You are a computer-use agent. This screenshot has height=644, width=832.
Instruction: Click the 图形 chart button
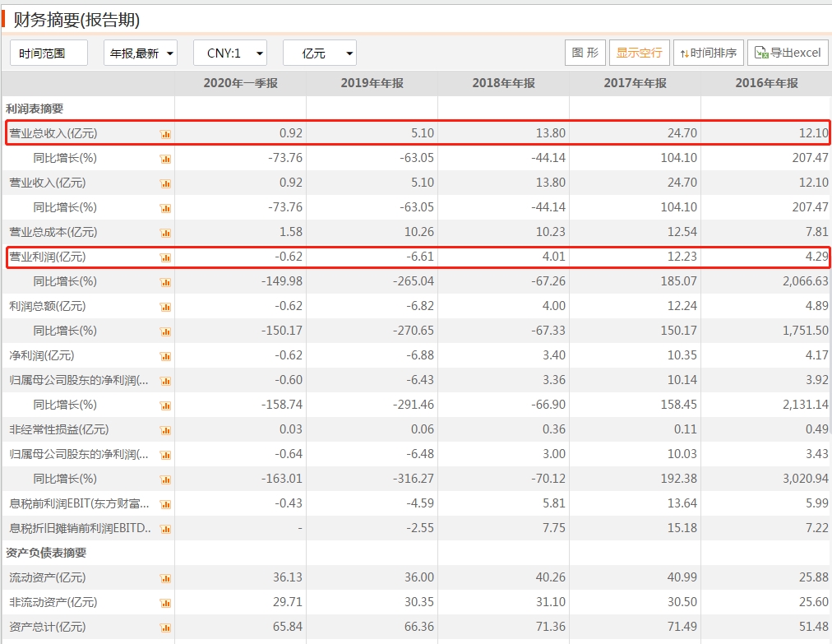[585, 53]
